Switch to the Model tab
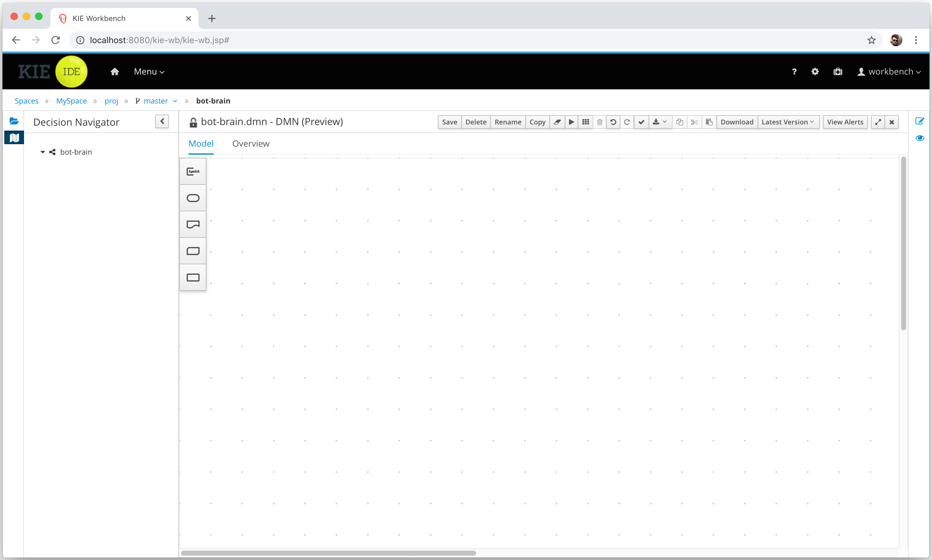Viewport: 932px width, 560px height. 201,144
